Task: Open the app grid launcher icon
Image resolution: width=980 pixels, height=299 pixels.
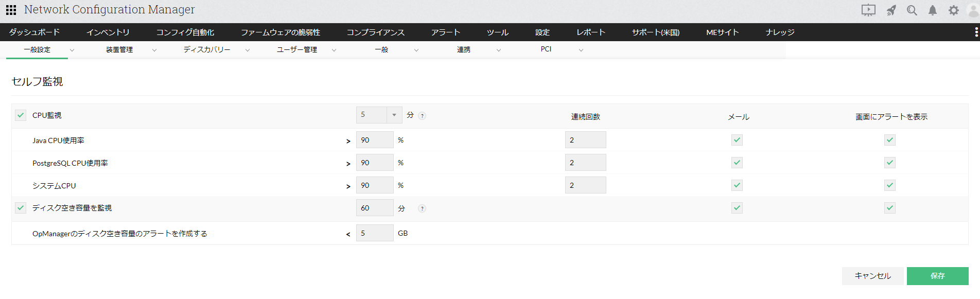Action: [x=11, y=10]
